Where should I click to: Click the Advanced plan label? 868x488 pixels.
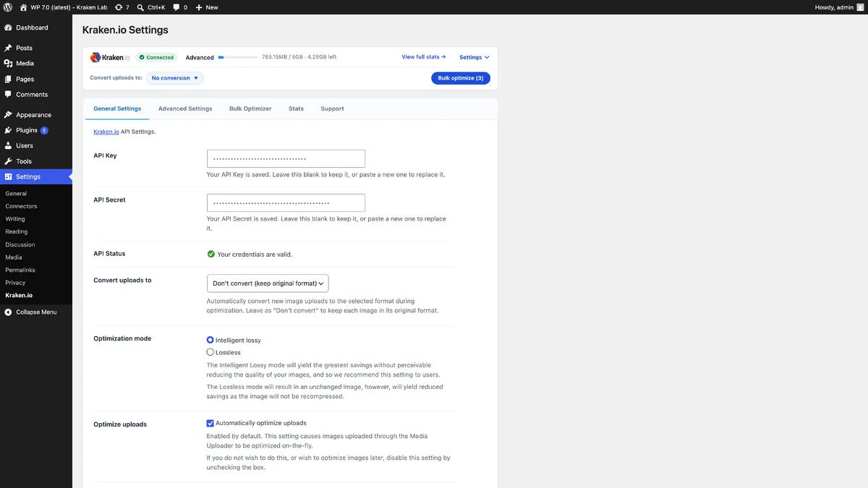pos(200,58)
